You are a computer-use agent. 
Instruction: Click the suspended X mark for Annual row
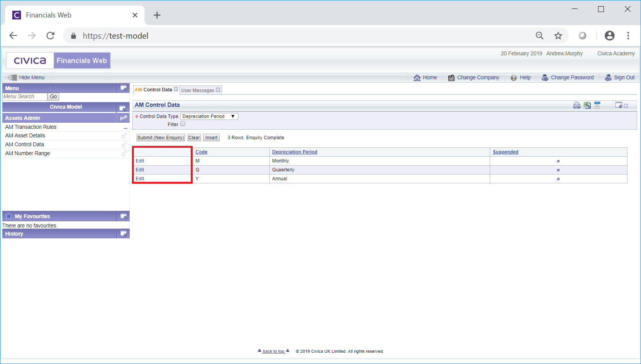pyautogui.click(x=558, y=179)
